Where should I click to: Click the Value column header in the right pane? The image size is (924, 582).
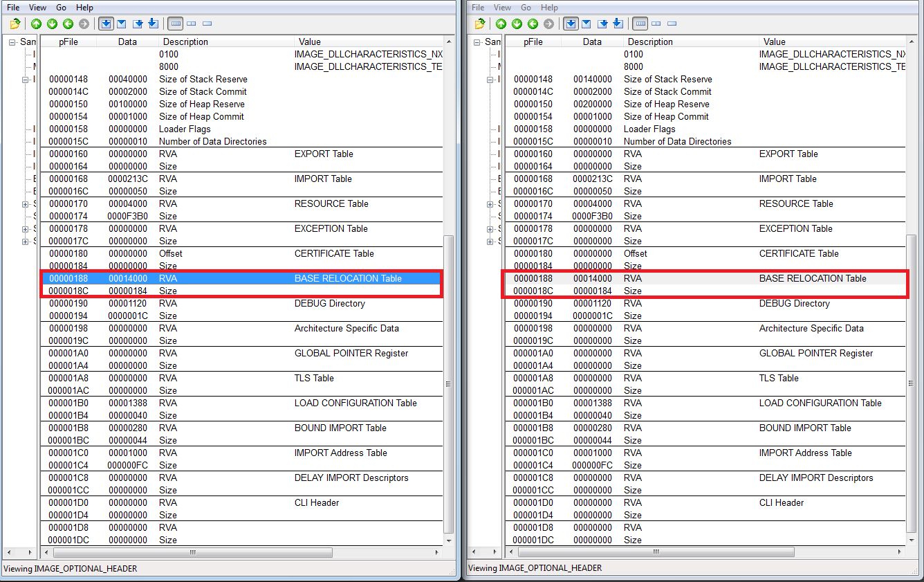point(775,41)
